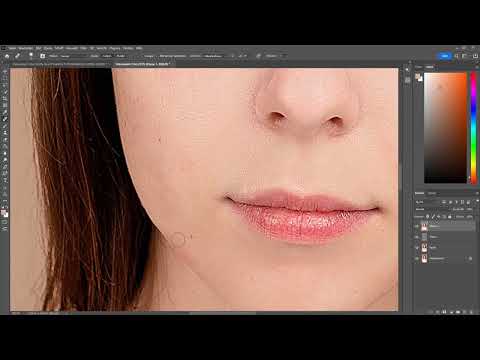
Task: Select the Eyedropper tool
Action: click(5, 111)
